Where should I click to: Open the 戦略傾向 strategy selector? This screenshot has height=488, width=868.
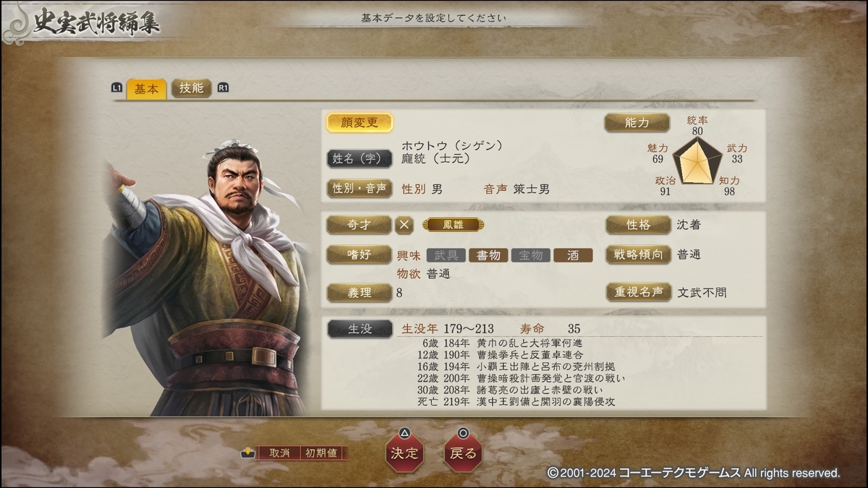pyautogui.click(x=639, y=254)
